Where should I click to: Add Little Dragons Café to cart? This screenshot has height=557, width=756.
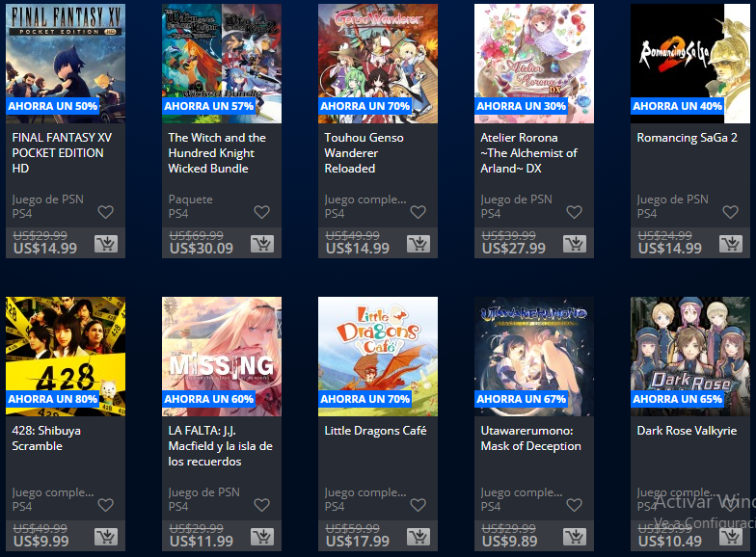(418, 537)
